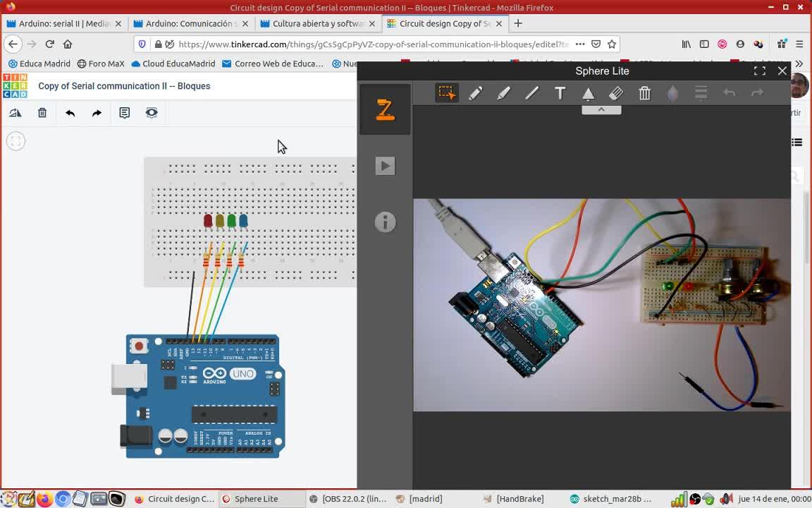Open the Firefox page actions ellipsis menu

point(579,44)
